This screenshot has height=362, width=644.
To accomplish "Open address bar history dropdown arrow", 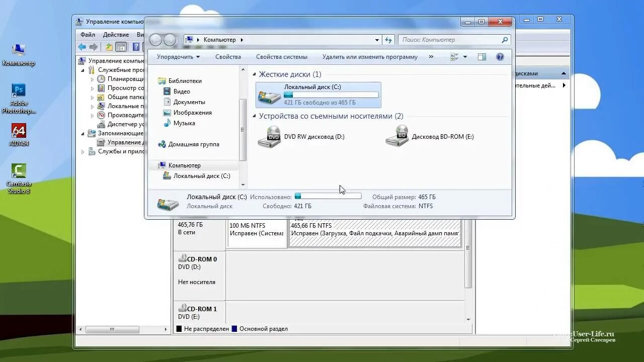I will [377, 40].
